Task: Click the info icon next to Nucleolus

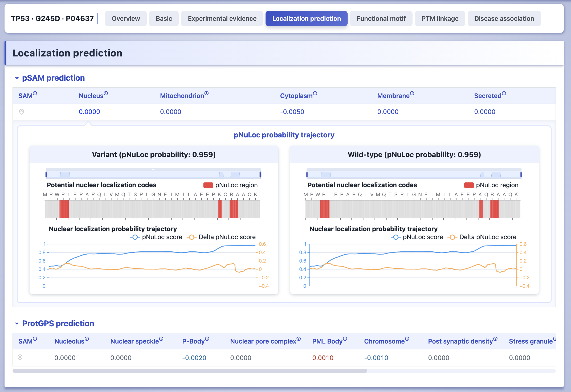Action: (87, 339)
